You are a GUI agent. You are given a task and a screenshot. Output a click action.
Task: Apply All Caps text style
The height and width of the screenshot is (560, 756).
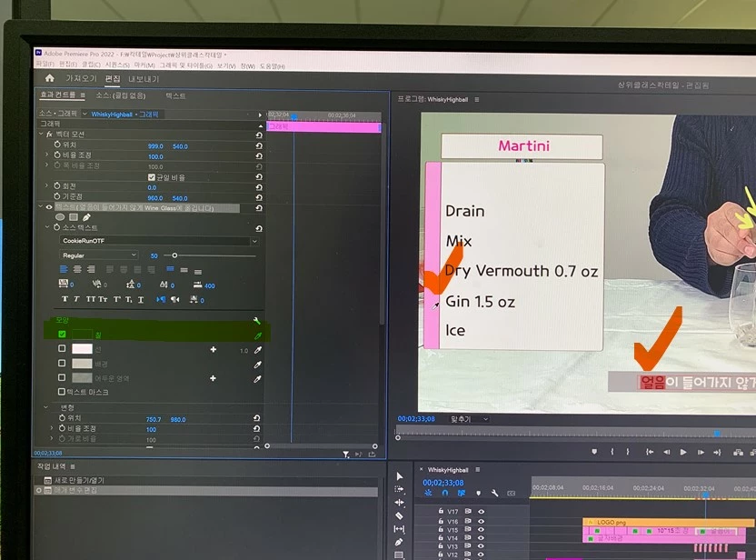point(90,299)
